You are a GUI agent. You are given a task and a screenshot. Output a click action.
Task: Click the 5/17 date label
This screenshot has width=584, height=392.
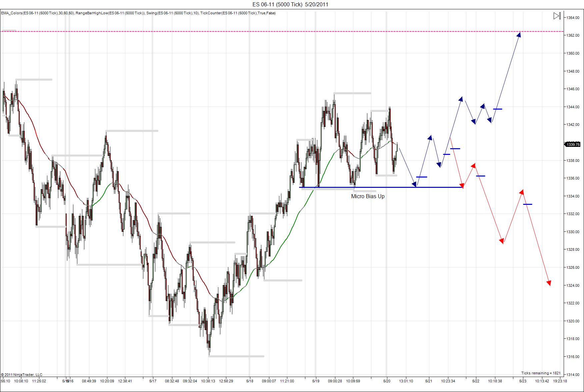(x=153, y=381)
